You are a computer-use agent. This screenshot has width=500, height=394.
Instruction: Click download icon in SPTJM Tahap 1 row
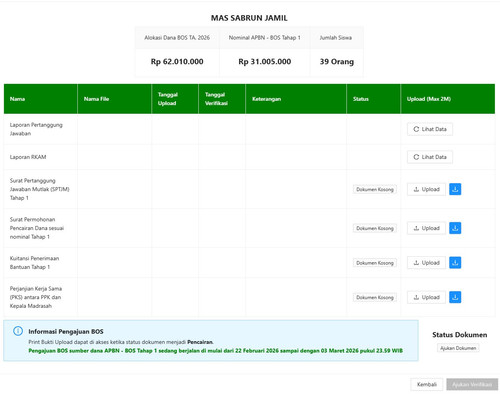(455, 189)
